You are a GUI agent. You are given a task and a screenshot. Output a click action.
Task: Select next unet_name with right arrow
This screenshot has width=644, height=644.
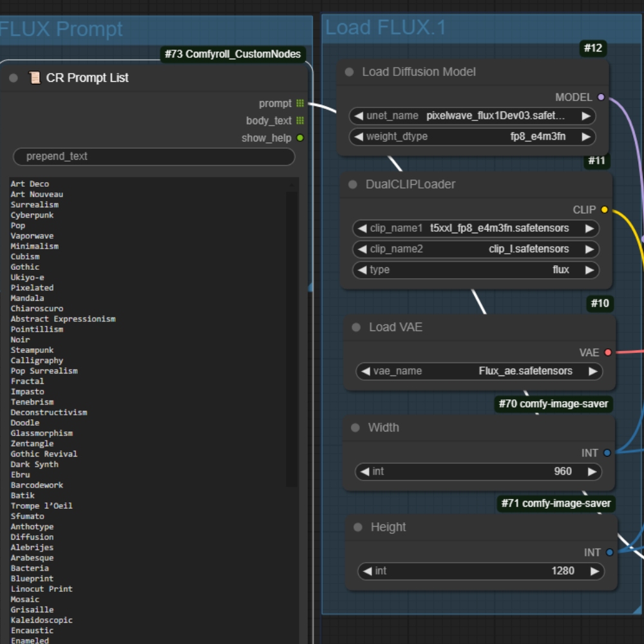click(x=586, y=116)
